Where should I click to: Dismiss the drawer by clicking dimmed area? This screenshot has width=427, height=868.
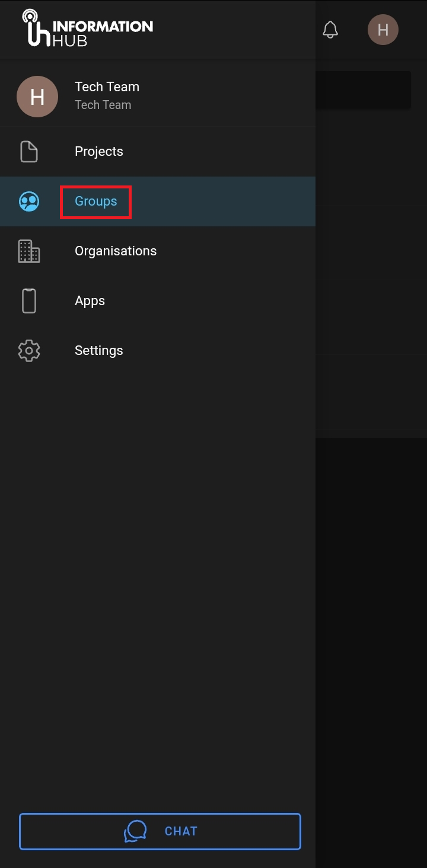(371, 592)
